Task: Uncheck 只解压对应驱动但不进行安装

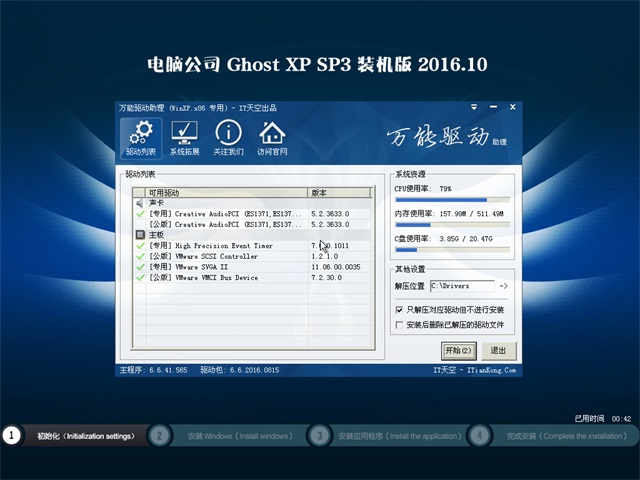Action: (x=399, y=310)
